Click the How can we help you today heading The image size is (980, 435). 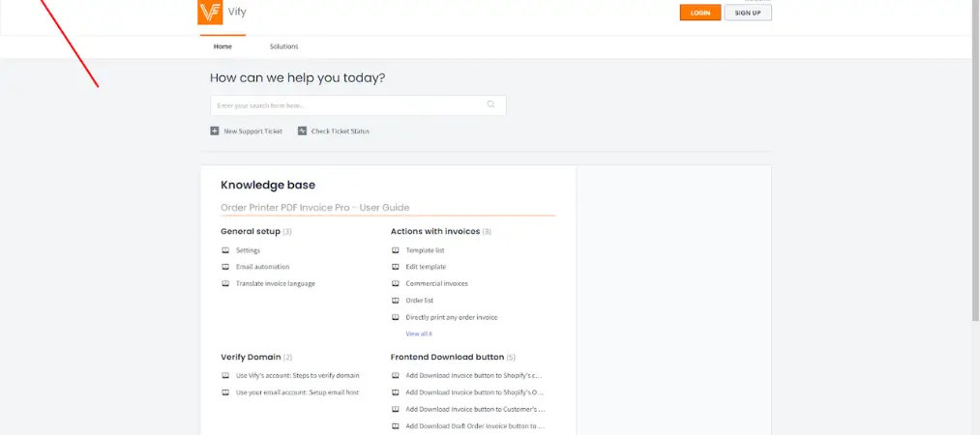tap(298, 78)
